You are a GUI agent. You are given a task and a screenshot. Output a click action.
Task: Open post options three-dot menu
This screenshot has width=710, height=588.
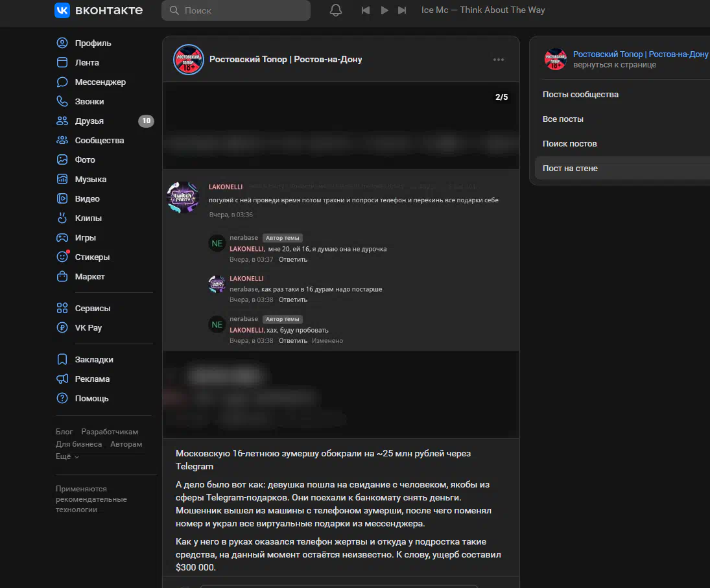499,60
